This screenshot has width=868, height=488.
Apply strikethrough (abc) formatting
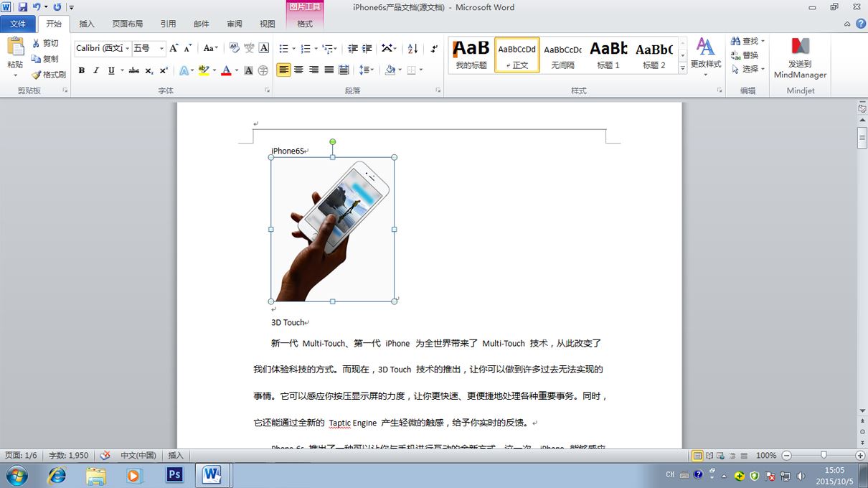[133, 70]
